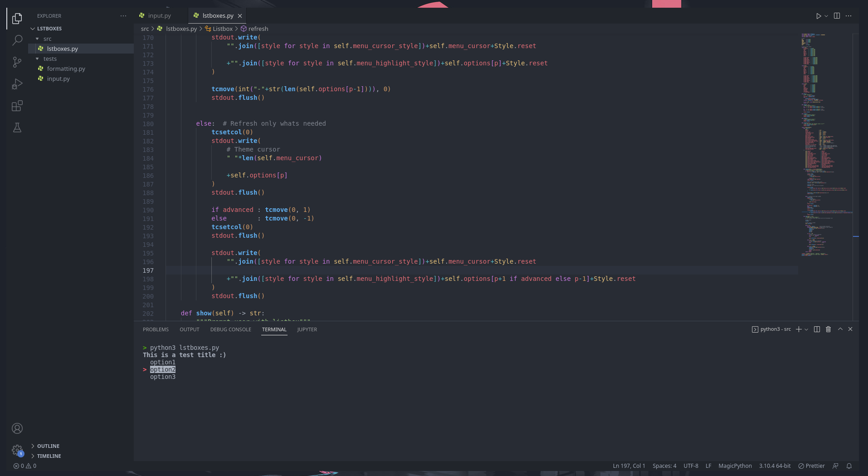Open the run button dropdown arrow
The height and width of the screenshot is (476, 868).
(x=826, y=16)
